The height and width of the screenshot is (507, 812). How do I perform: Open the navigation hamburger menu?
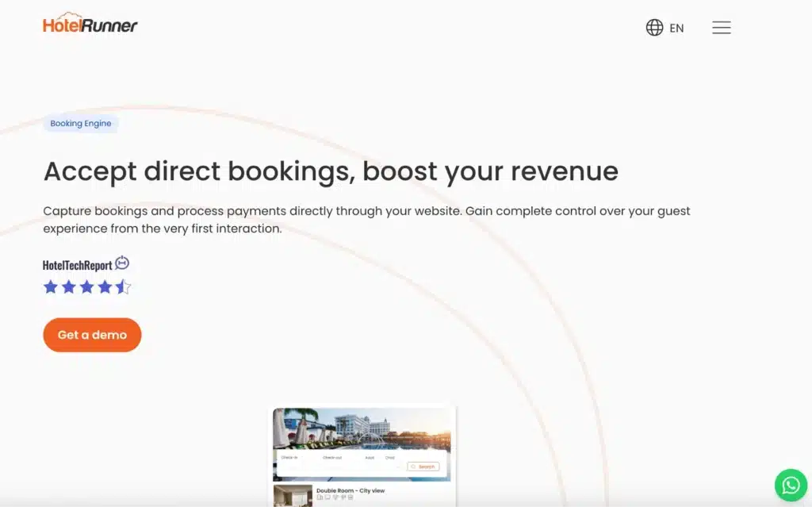point(722,27)
